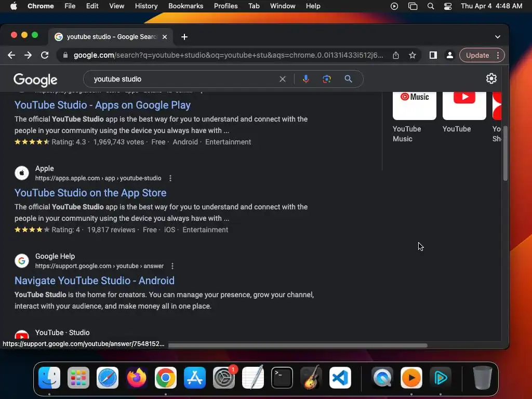Click the date and time in the menu bar

click(x=491, y=6)
